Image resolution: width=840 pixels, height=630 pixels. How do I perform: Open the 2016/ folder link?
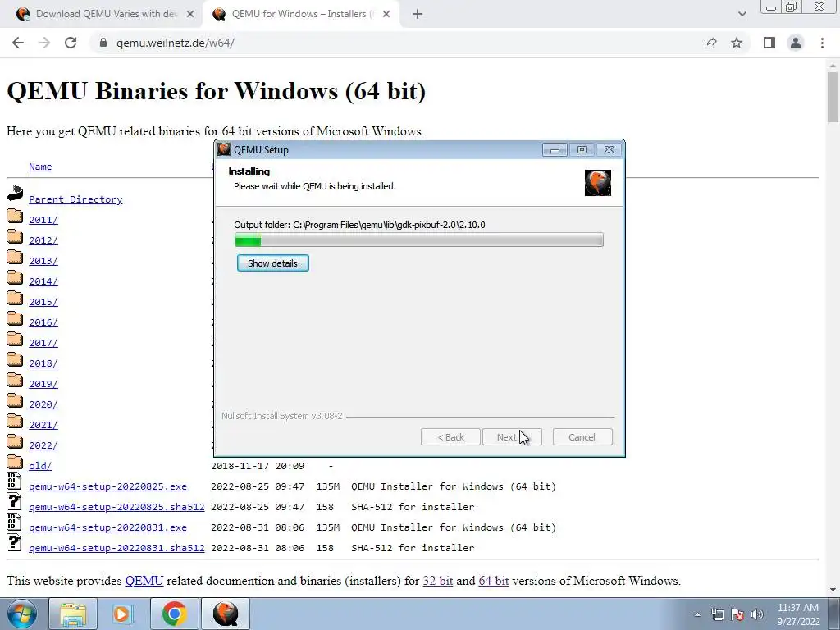[43, 322]
